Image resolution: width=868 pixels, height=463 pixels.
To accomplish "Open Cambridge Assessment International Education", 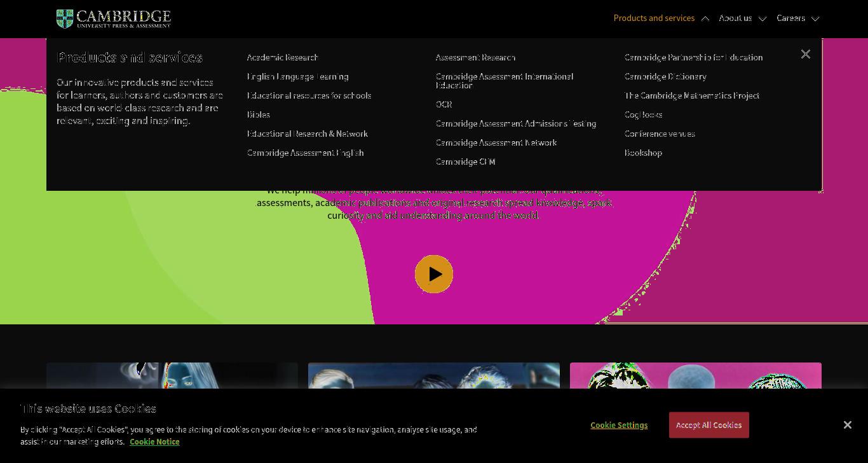I will pyautogui.click(x=504, y=81).
